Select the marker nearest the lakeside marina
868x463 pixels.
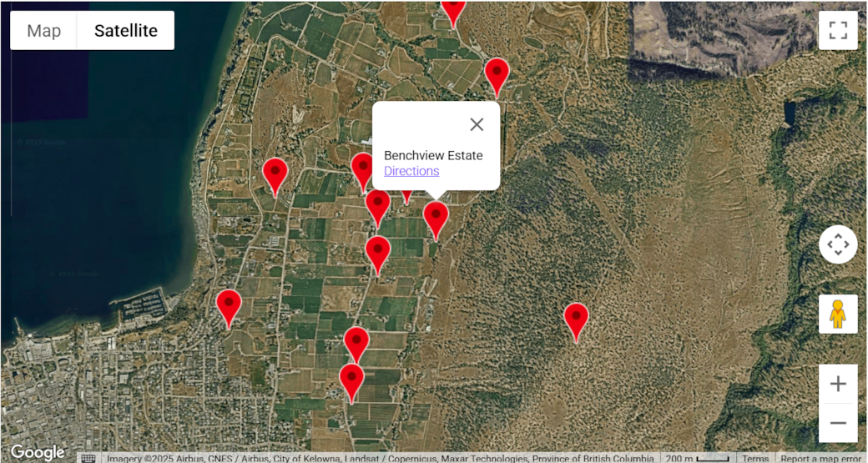(229, 310)
